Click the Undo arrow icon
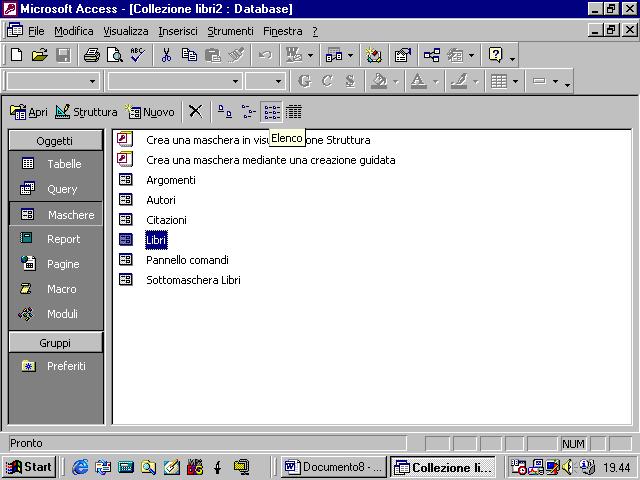The height and width of the screenshot is (480, 640). (x=265, y=55)
